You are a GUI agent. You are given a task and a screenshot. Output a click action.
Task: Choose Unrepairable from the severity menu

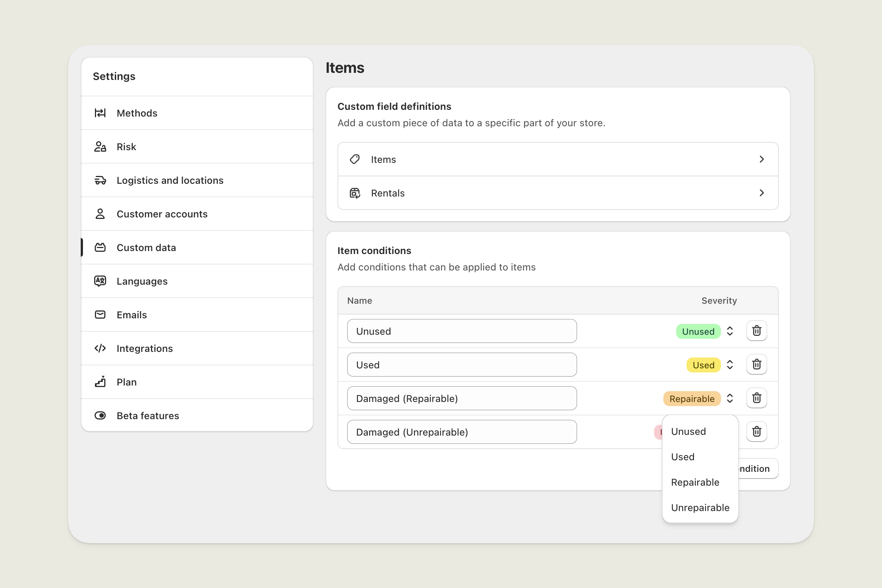(700, 508)
